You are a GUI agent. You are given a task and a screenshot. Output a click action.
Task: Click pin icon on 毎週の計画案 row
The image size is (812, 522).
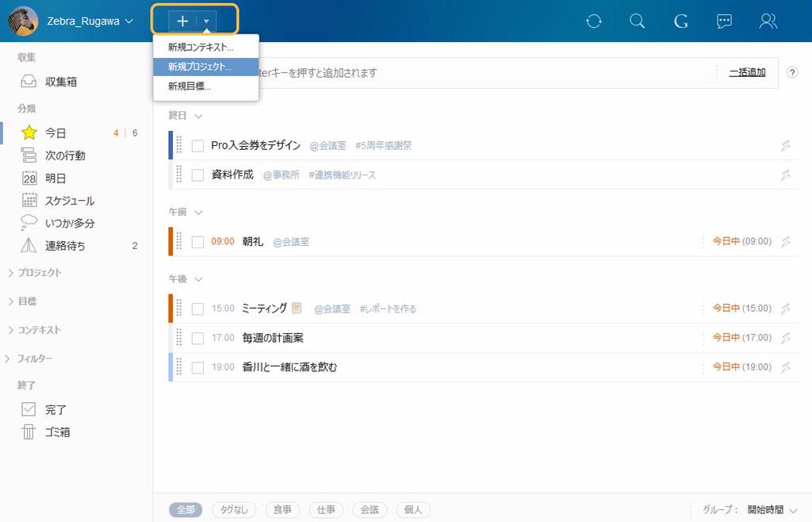(786, 338)
